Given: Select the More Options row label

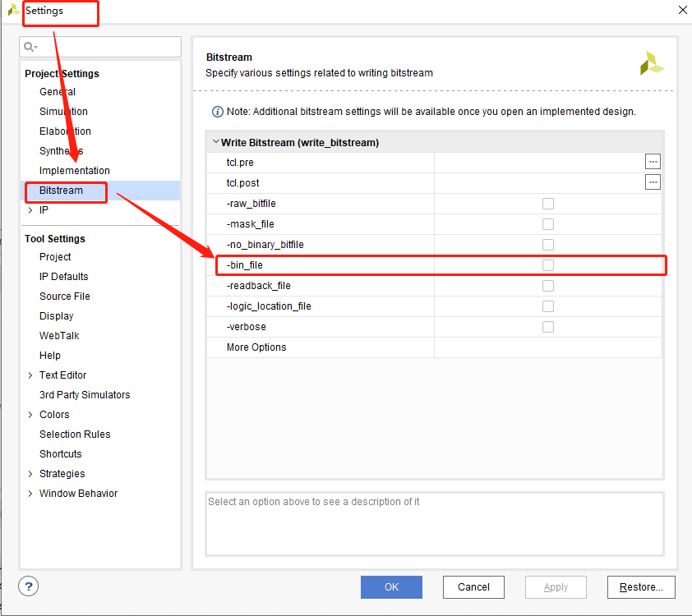Looking at the screenshot, I should pyautogui.click(x=256, y=347).
